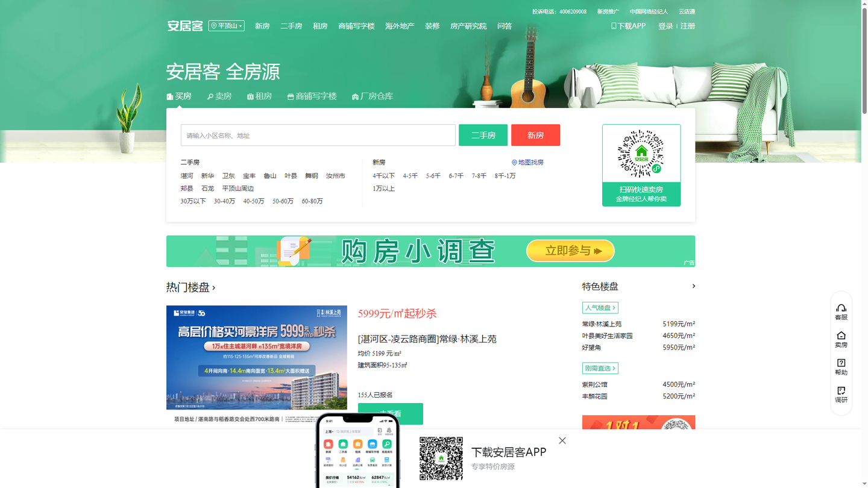Open 地图找房 map pin link

click(x=527, y=163)
